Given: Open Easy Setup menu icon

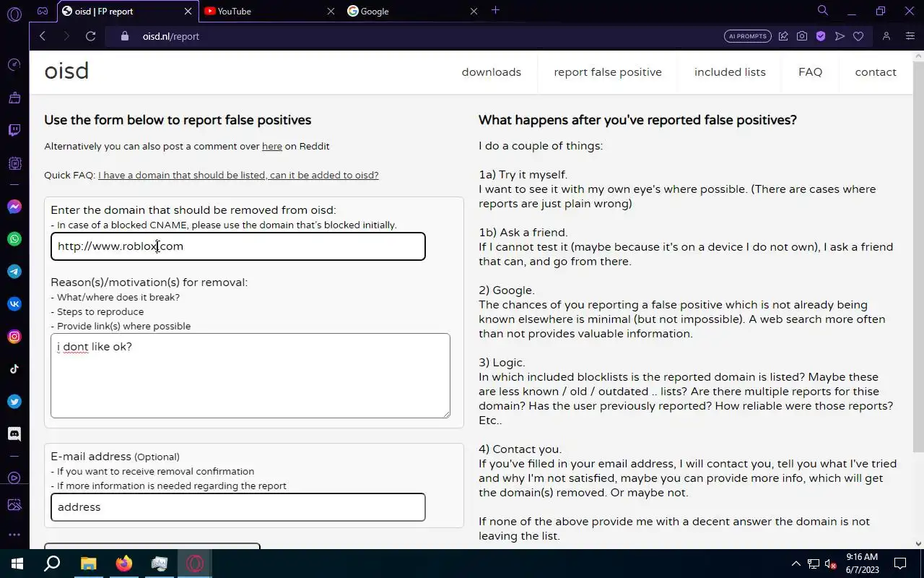Looking at the screenshot, I should [910, 36].
